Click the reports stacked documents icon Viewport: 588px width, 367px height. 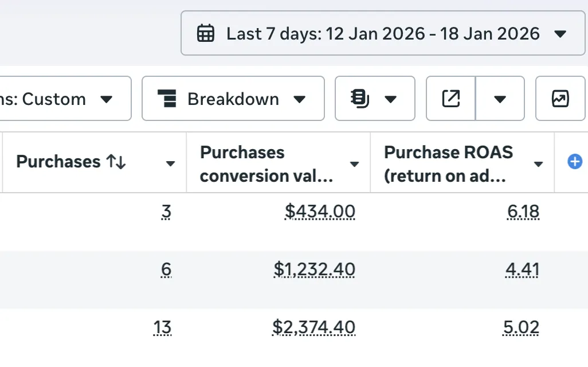tap(359, 99)
